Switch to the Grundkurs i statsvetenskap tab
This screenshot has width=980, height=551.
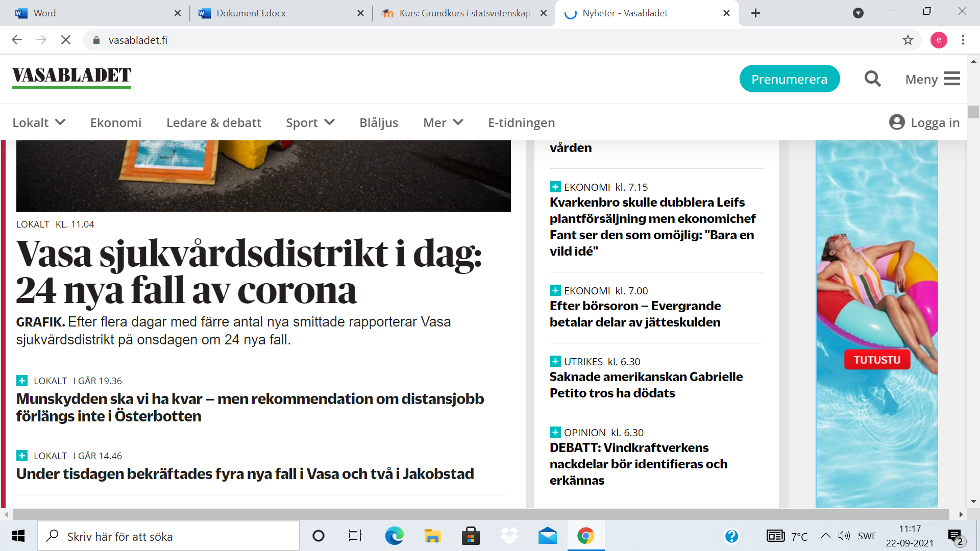point(463,13)
